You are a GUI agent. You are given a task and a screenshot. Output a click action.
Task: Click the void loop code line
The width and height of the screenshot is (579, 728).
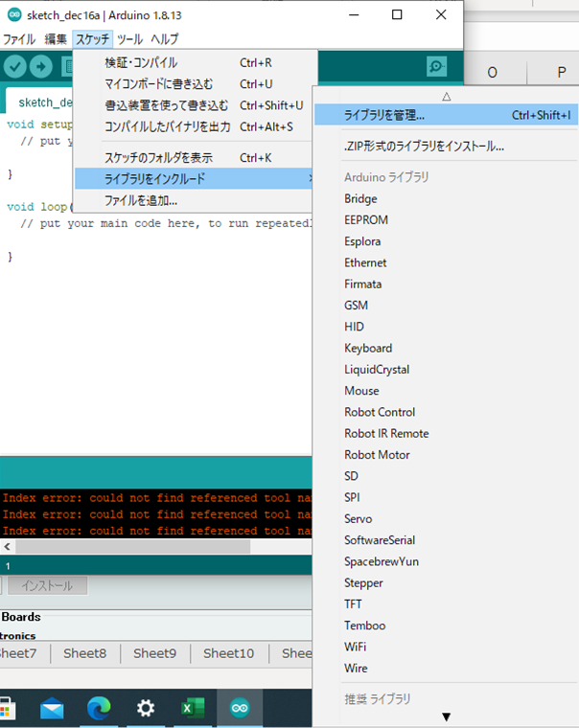(39, 207)
